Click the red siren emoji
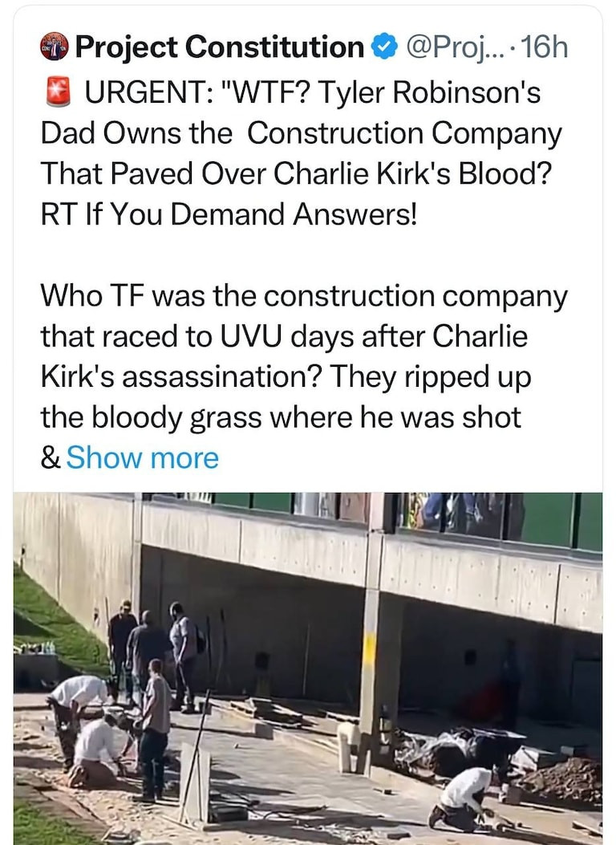This screenshot has width=616, height=845. click(55, 91)
